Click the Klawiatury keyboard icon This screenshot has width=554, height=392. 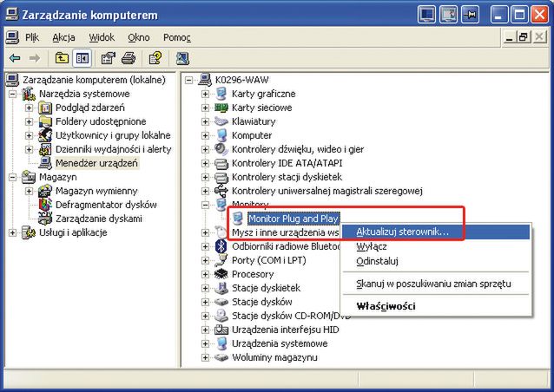[x=221, y=121]
